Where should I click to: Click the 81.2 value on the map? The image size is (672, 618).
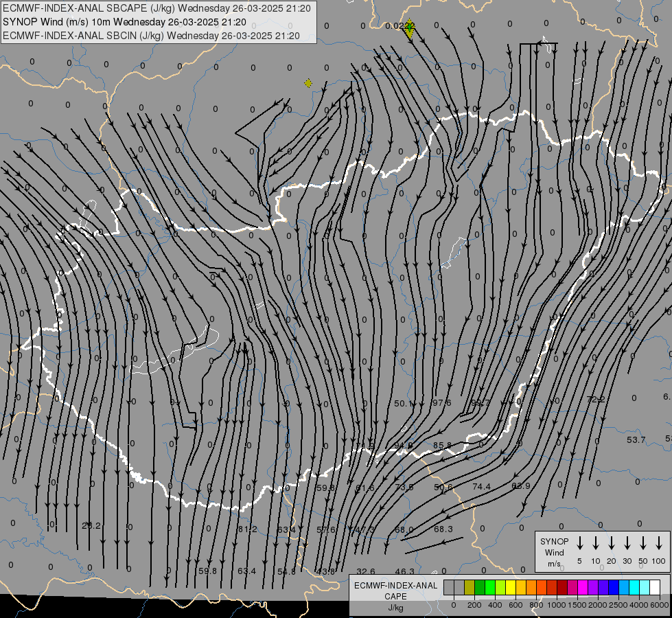248,529
